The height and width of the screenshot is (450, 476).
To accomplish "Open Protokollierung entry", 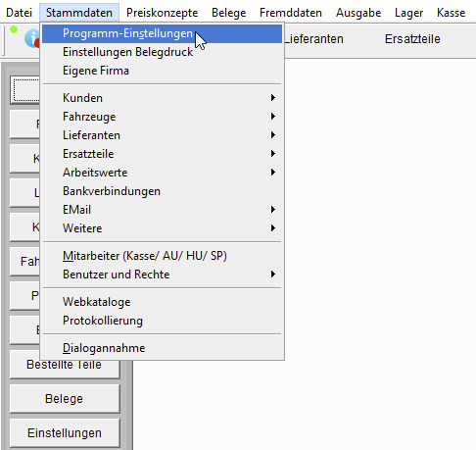I will tap(162, 321).
